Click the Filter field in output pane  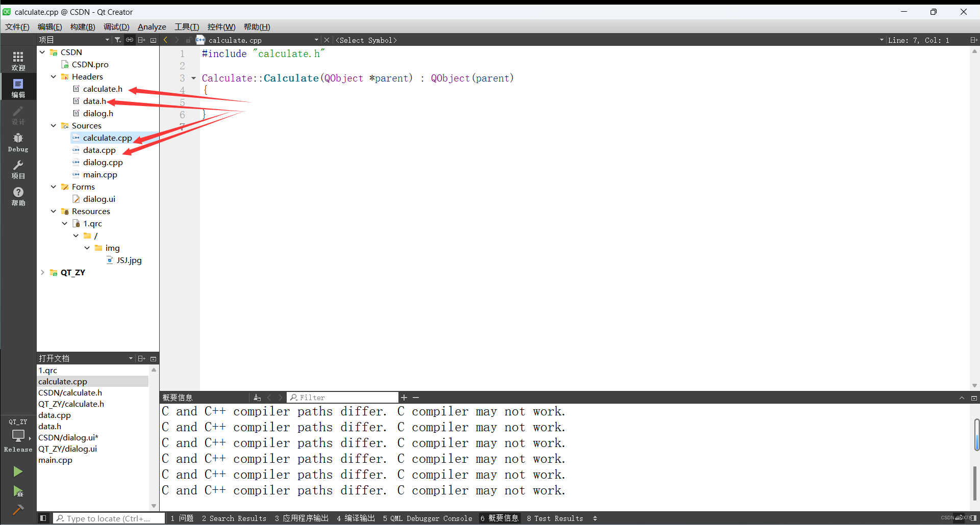point(343,398)
